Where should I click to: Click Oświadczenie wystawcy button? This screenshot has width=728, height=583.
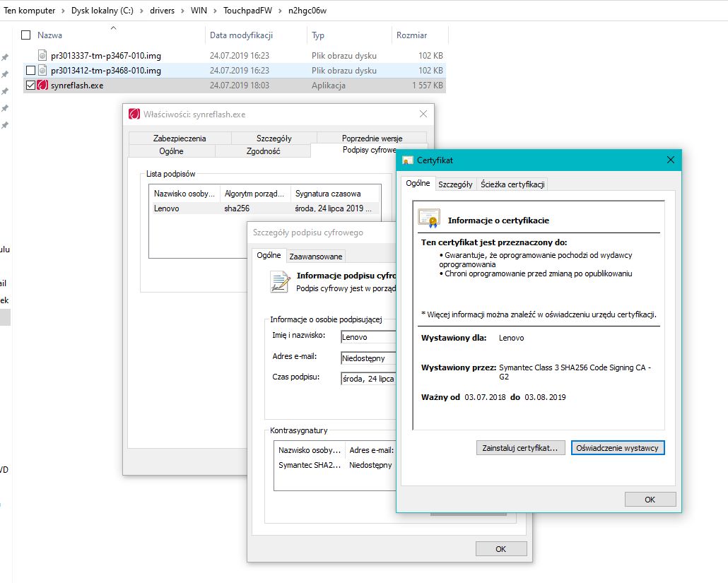coord(618,448)
